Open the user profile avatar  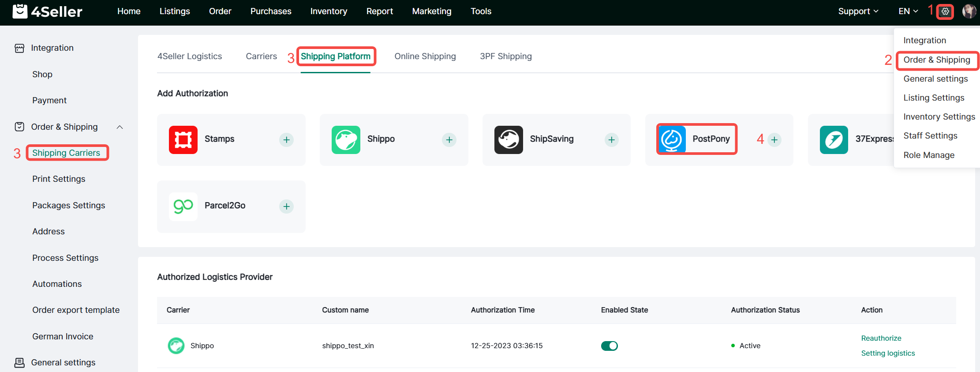pyautogui.click(x=969, y=11)
